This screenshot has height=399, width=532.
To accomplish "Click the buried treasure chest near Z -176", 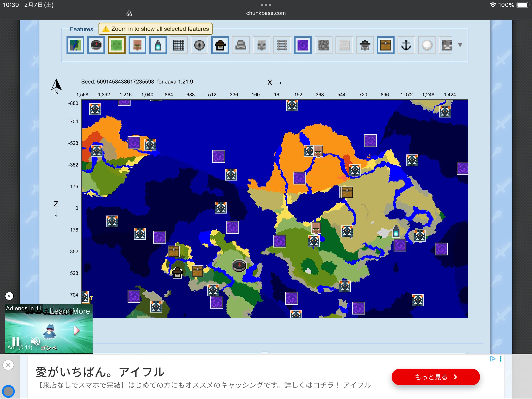I will coord(347,192).
